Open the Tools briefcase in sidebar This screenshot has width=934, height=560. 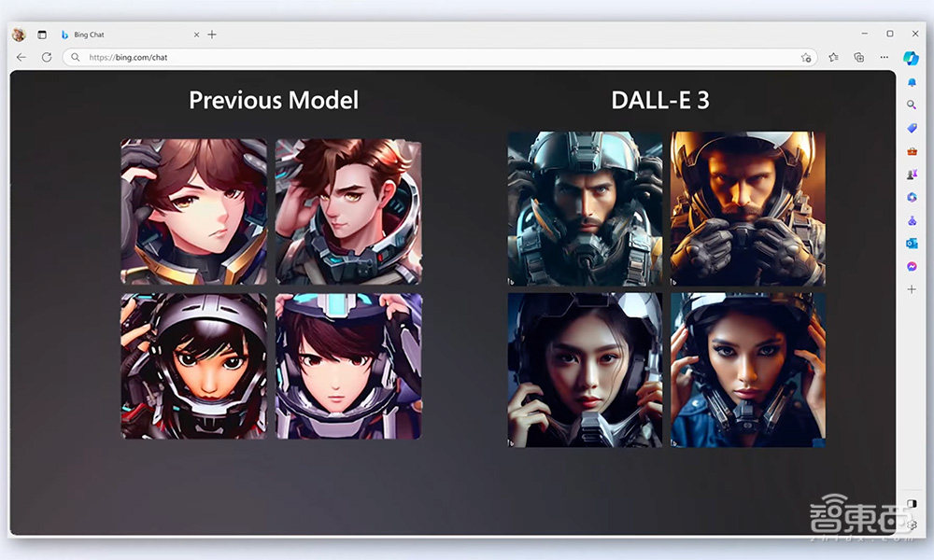[x=912, y=151]
